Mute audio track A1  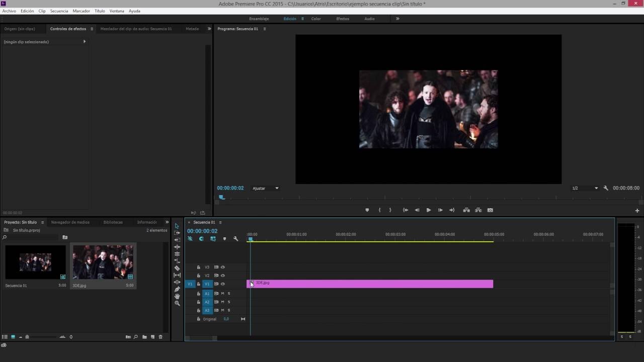click(x=222, y=294)
